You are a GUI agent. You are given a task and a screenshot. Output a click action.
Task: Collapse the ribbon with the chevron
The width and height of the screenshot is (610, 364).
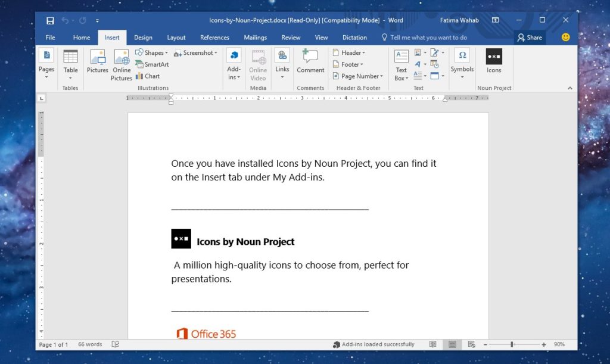569,88
